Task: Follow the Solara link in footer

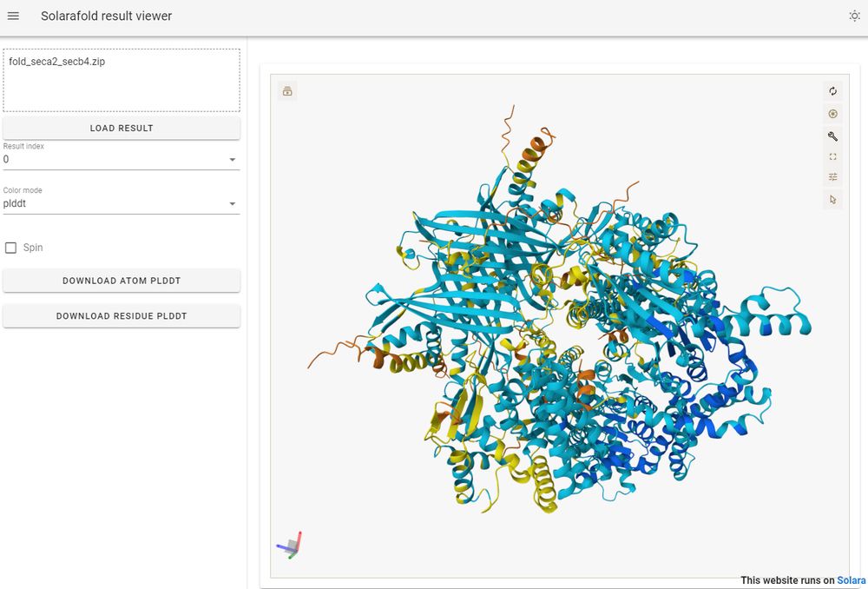Action: 851,580
